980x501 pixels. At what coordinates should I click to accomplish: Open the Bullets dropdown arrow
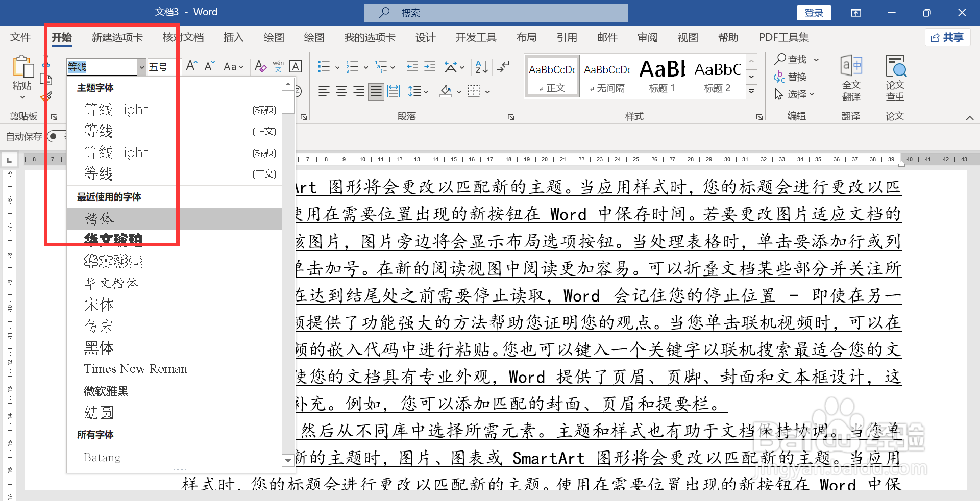[337, 67]
